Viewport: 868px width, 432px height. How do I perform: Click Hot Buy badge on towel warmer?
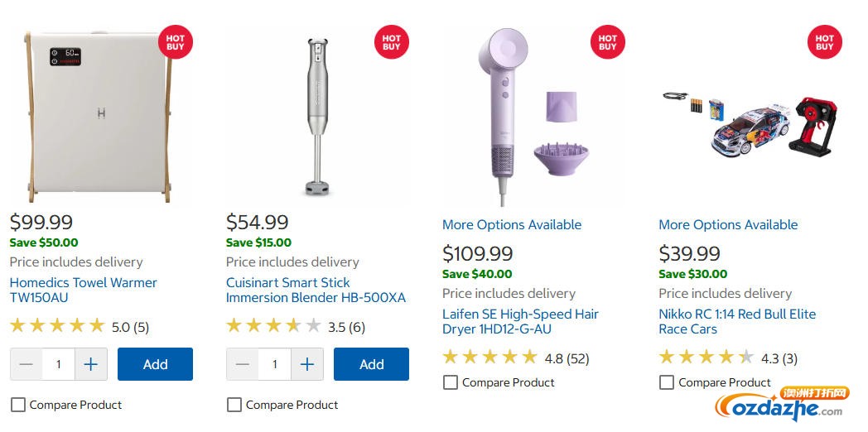coord(175,42)
